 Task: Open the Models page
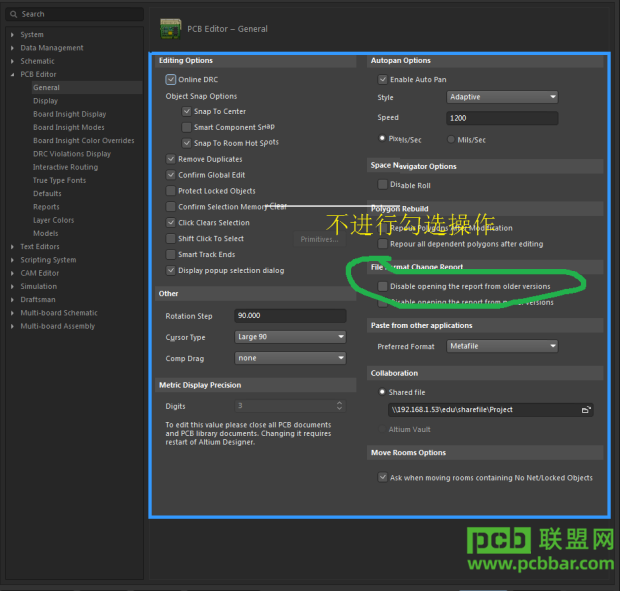tap(46, 233)
